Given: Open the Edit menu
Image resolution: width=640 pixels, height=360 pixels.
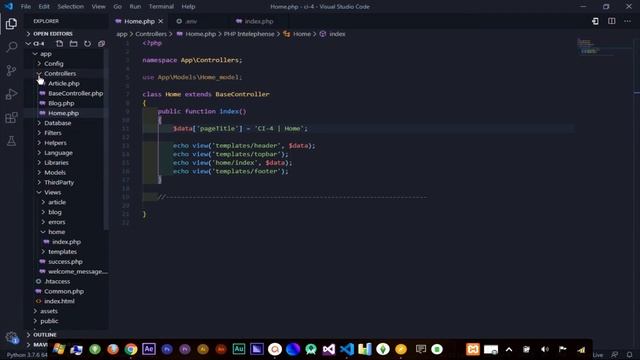Looking at the screenshot, I should pyautogui.click(x=44, y=7).
